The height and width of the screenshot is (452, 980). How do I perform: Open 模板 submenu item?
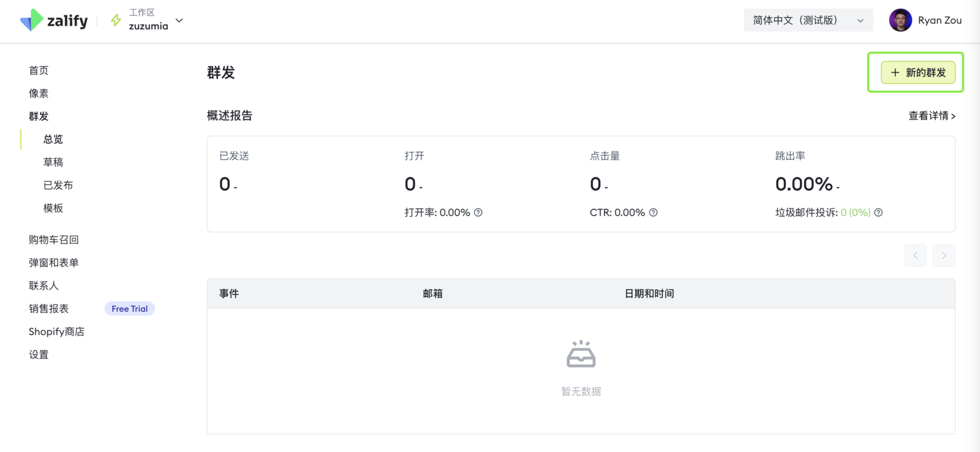click(x=53, y=208)
